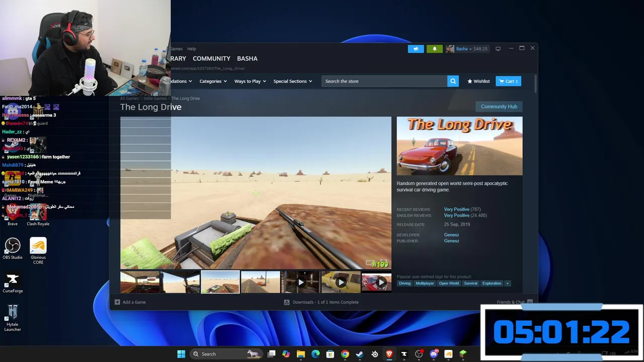Click the Open World tag
The width and height of the screenshot is (644, 362).
click(449, 284)
